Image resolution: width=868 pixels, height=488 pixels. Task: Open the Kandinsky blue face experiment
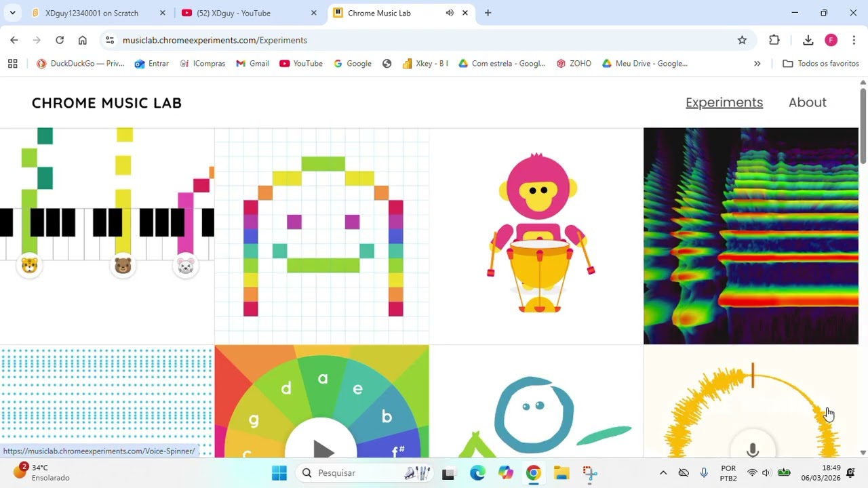pyautogui.click(x=536, y=401)
